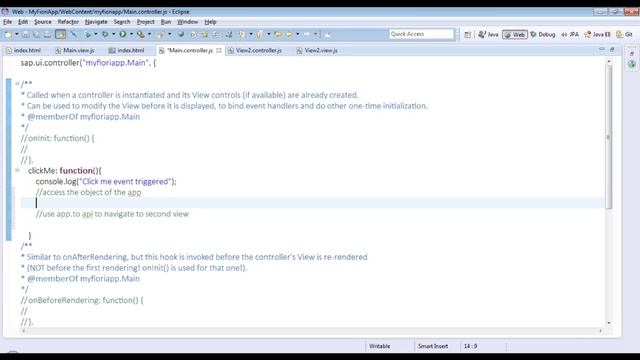Click the editor scrollbar down arrow
This screenshot has height=360, width=640.
[609, 323]
